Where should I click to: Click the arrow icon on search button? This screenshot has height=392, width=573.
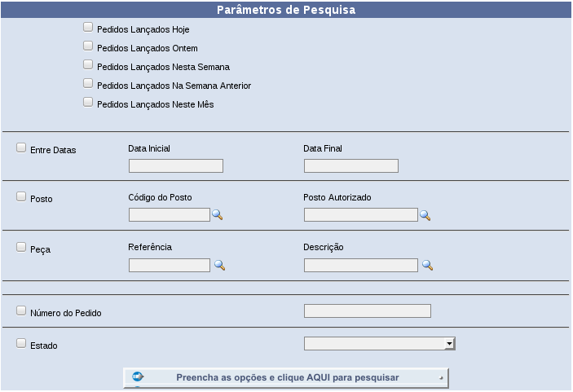pos(138,377)
